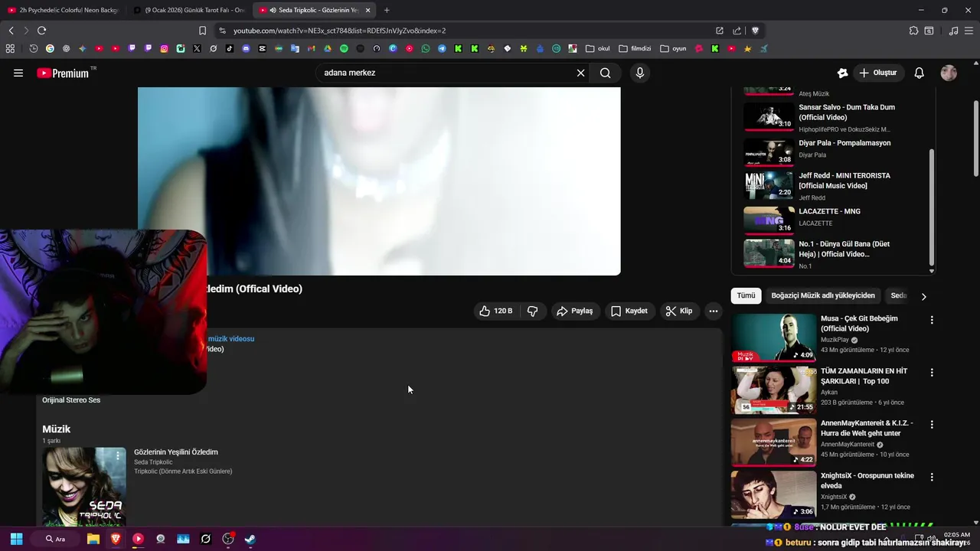This screenshot has height=551, width=980.
Task: Open the account avatar menu
Action: [x=949, y=73]
